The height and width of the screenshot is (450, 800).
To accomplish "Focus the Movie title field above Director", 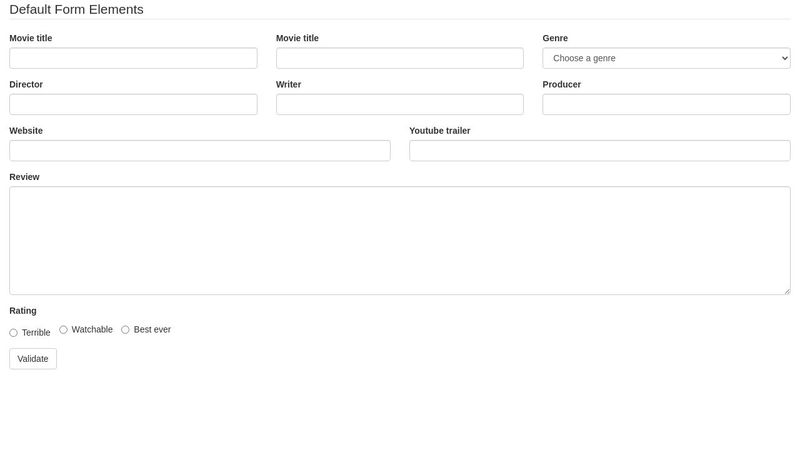I will [133, 58].
